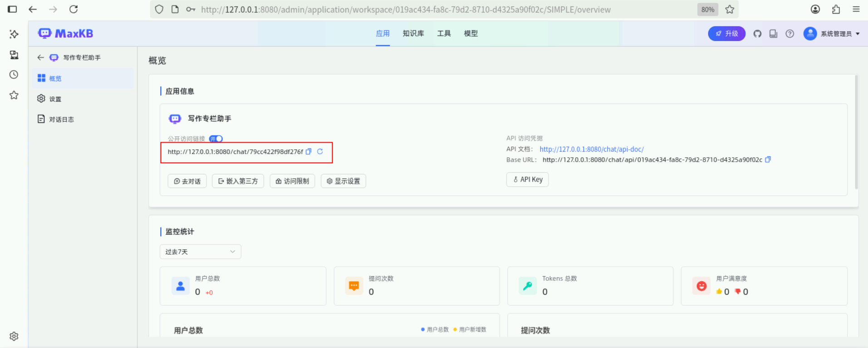Image resolution: width=868 pixels, height=348 pixels.
Task: Switch to the 模型 tab
Action: (x=471, y=33)
